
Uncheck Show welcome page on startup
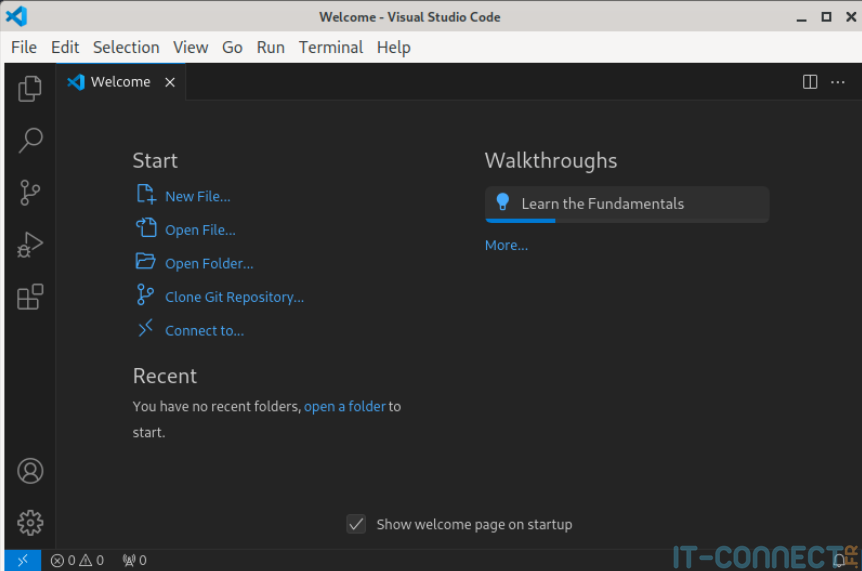[356, 524]
